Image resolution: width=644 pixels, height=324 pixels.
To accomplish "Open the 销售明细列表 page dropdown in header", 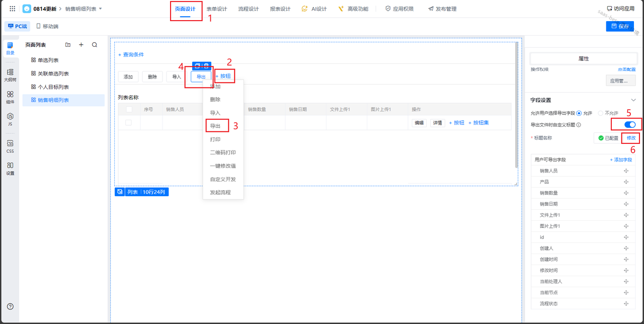I will (100, 9).
